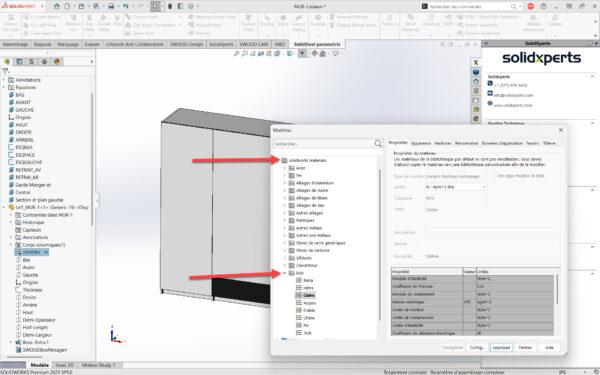Open the DimXpertManager crosshair tab icon
The width and height of the screenshot is (600, 375).
click(x=44, y=62)
